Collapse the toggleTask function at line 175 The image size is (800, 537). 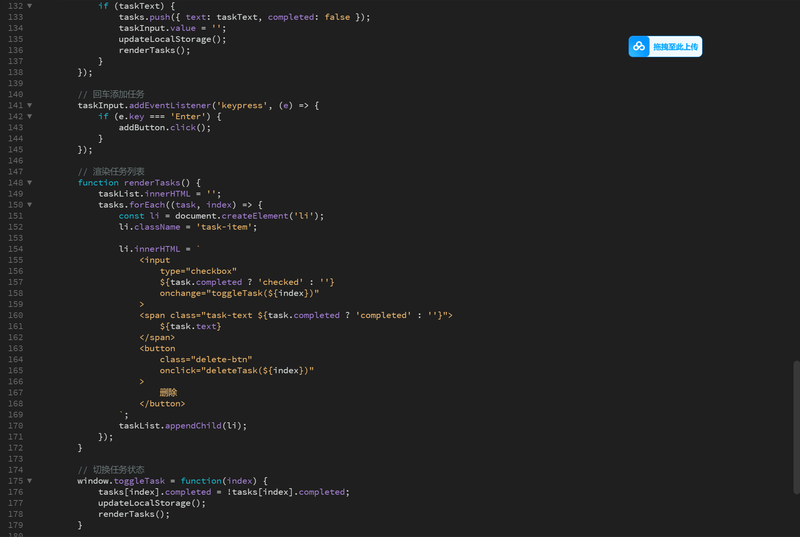(x=30, y=481)
